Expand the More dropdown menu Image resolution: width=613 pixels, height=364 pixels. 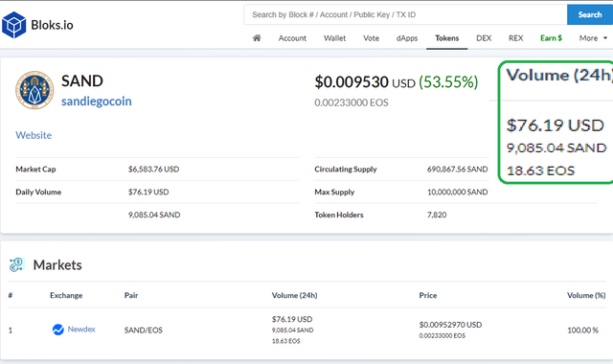point(593,38)
